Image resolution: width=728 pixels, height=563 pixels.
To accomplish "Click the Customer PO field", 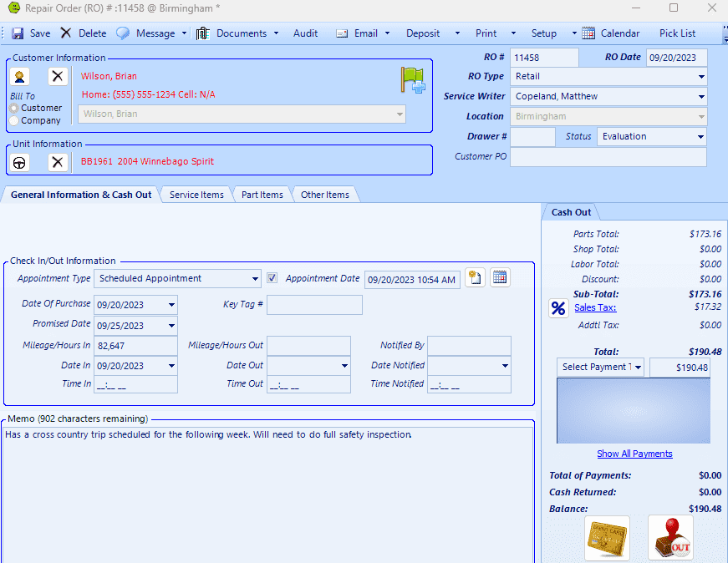I will 608,157.
